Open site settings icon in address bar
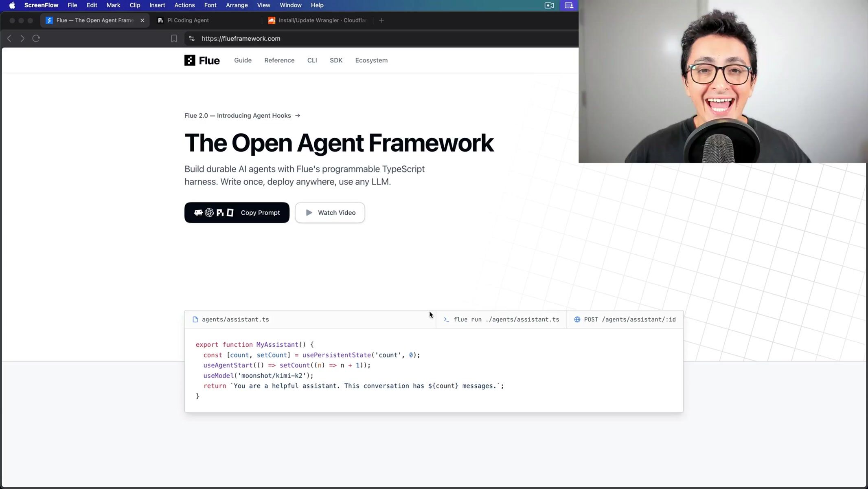This screenshot has width=868, height=489. point(192,38)
